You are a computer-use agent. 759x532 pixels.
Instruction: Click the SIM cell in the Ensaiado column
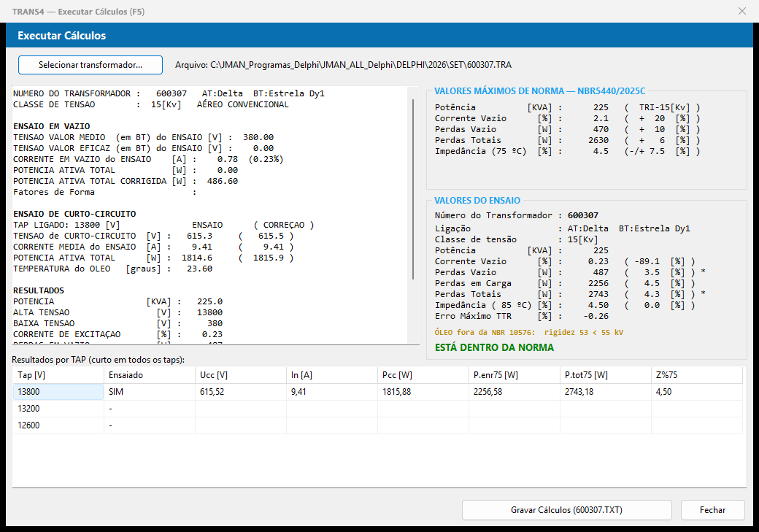pyautogui.click(x=150, y=392)
